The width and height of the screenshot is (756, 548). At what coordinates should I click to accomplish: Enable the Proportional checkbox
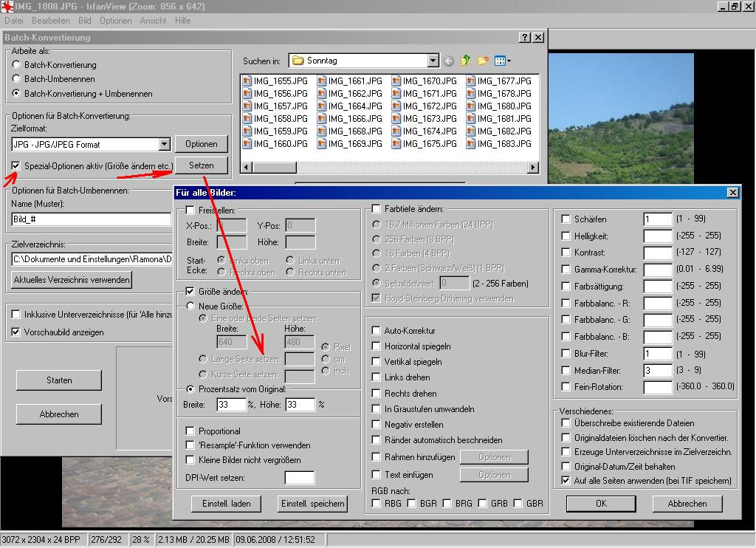coord(191,431)
